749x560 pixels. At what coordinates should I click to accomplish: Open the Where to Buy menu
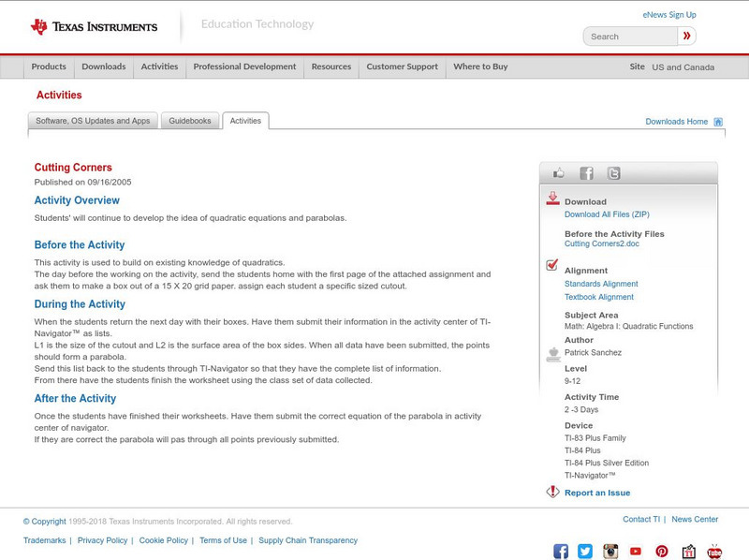pos(480,66)
